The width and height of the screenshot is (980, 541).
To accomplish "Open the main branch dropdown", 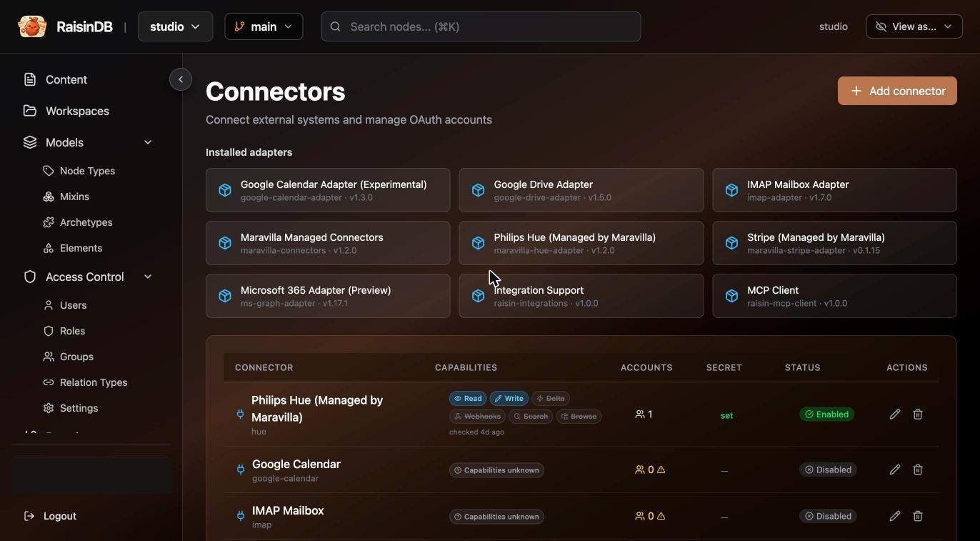I will (x=264, y=26).
